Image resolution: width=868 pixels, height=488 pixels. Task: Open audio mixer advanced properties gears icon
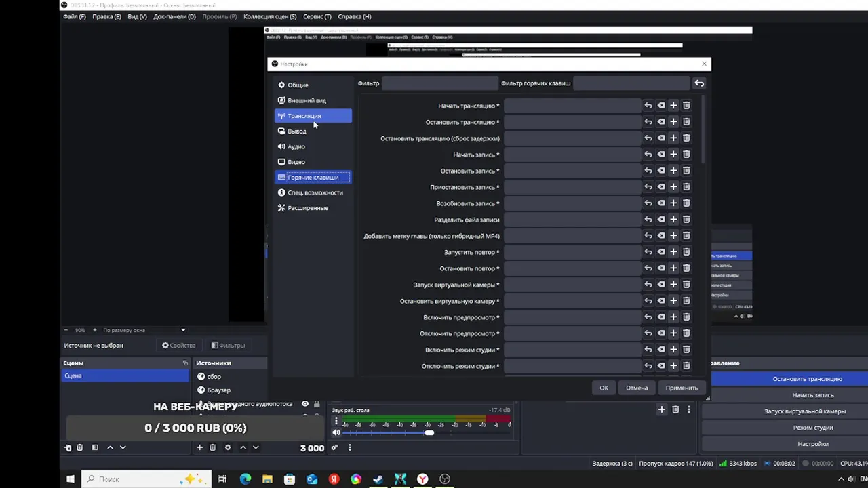click(334, 447)
